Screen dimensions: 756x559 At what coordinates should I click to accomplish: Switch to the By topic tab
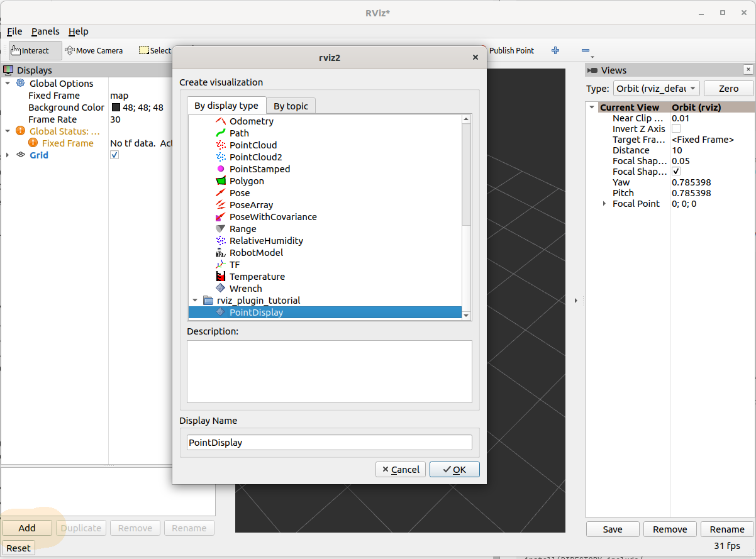[291, 105]
